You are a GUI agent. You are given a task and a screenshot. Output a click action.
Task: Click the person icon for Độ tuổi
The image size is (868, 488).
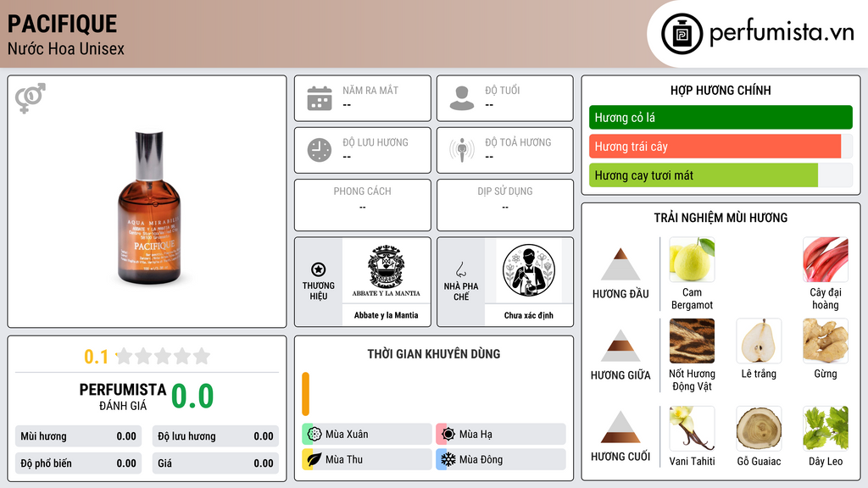(x=462, y=98)
